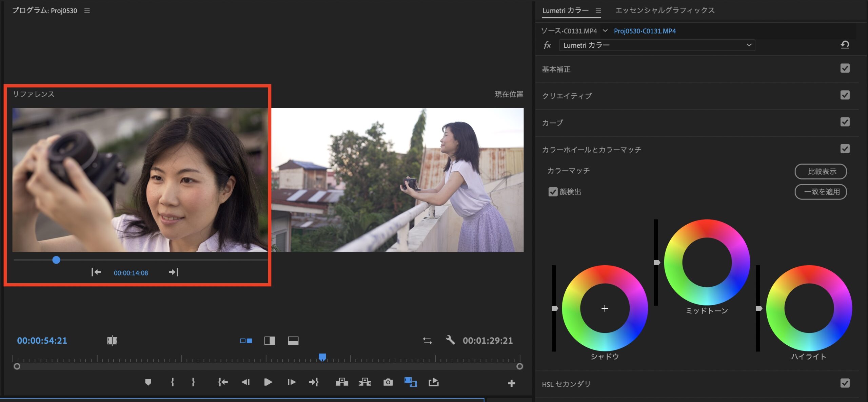The width and height of the screenshot is (868, 402).
Task: Click the Play button in transport controls
Action: tap(268, 382)
